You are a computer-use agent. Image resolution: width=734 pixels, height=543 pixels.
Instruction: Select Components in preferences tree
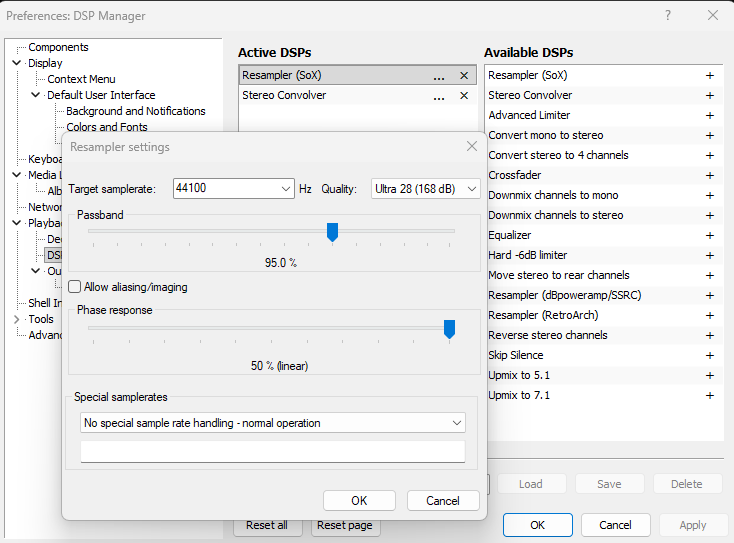pos(58,47)
